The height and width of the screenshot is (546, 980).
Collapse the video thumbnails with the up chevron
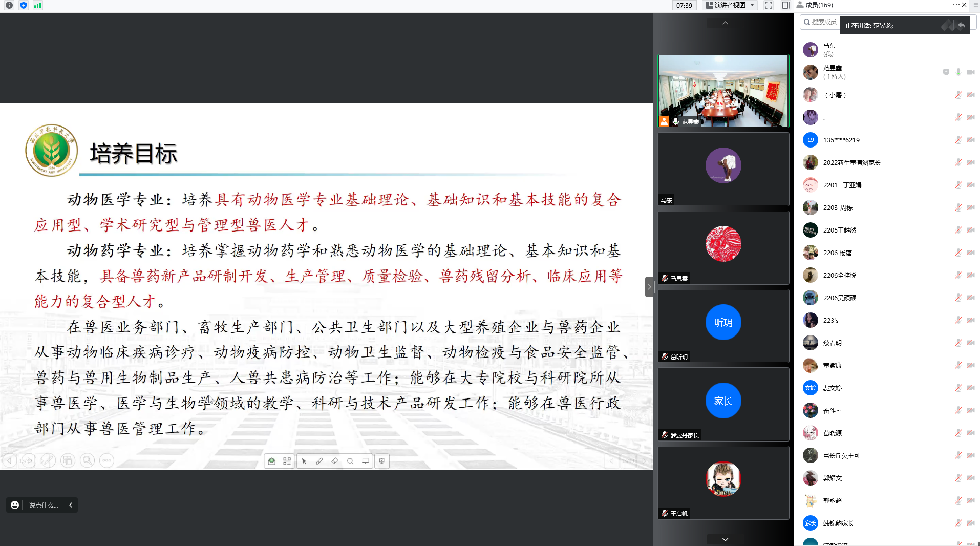coord(724,23)
